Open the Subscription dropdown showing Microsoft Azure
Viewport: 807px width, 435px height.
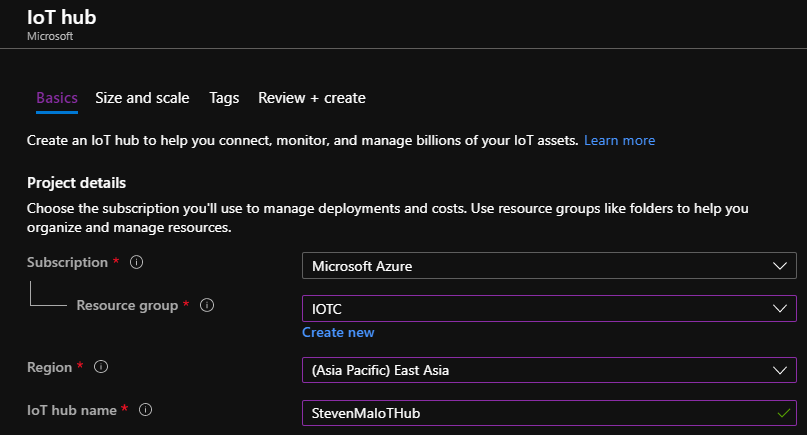coord(549,266)
